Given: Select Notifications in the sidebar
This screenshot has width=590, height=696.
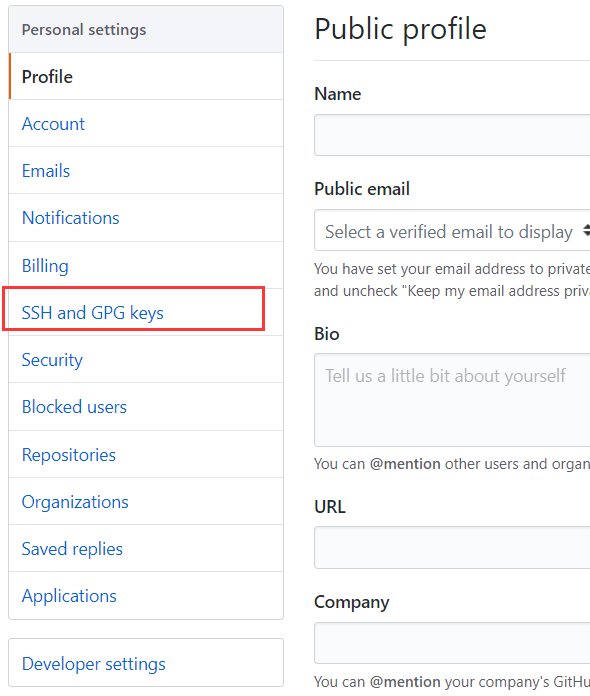Looking at the screenshot, I should pos(146,218).
